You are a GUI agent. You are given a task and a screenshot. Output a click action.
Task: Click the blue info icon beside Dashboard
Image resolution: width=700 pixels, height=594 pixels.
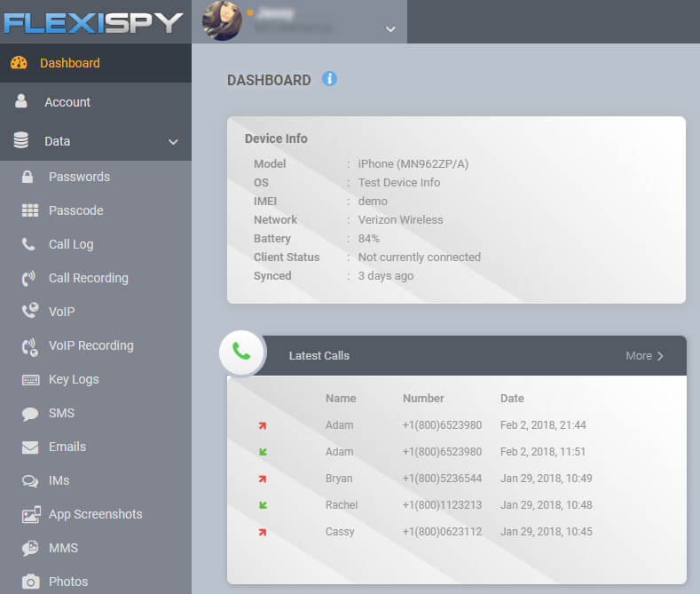[329, 79]
